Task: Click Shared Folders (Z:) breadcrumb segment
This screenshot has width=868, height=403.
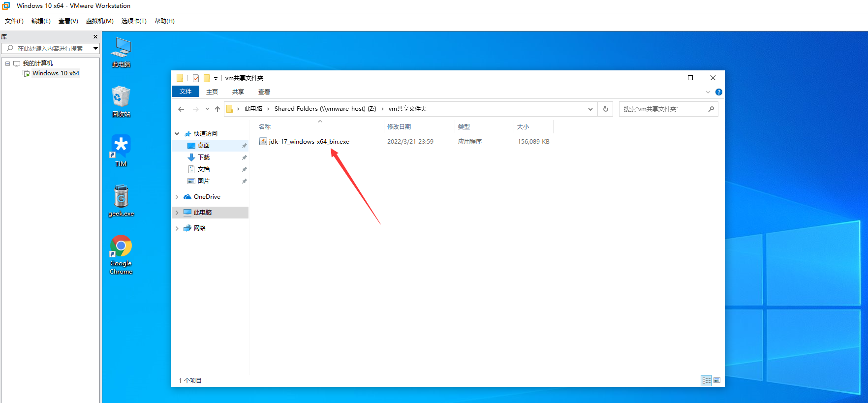Action: (325, 109)
